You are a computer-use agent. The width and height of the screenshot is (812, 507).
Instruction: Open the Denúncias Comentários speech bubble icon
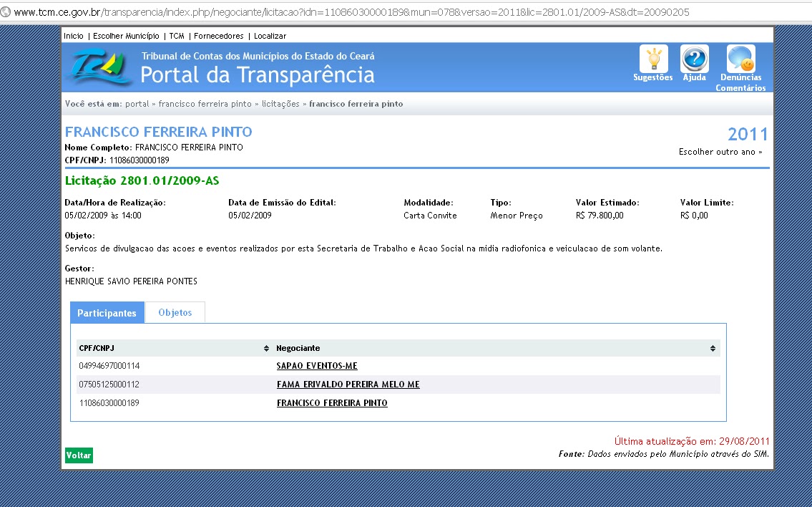coord(740,59)
